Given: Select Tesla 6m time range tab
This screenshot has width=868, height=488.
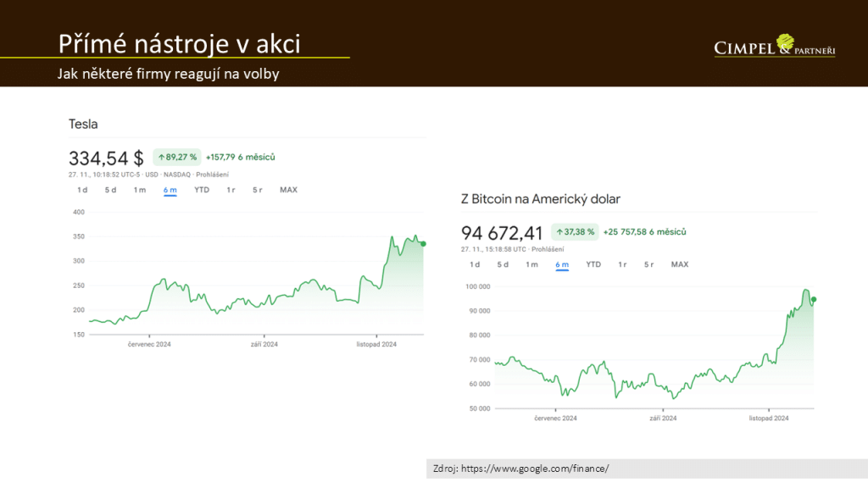Looking at the screenshot, I should 170,190.
